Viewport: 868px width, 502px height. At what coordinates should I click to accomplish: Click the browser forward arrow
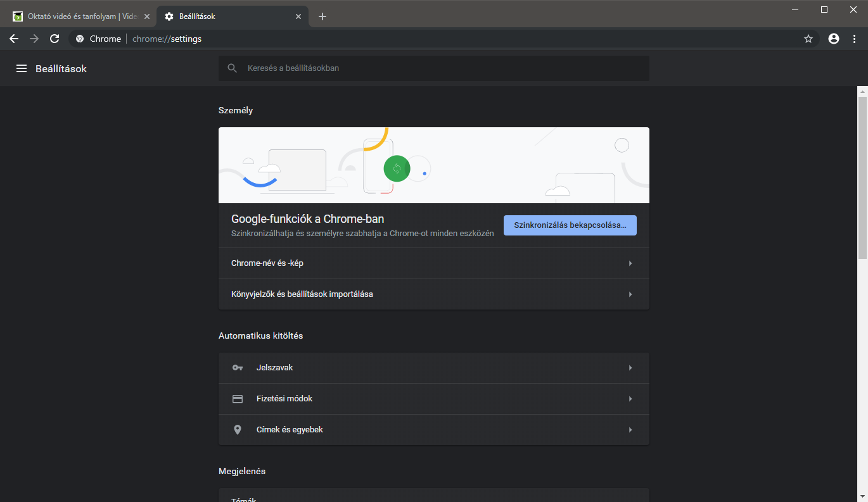tap(34, 39)
